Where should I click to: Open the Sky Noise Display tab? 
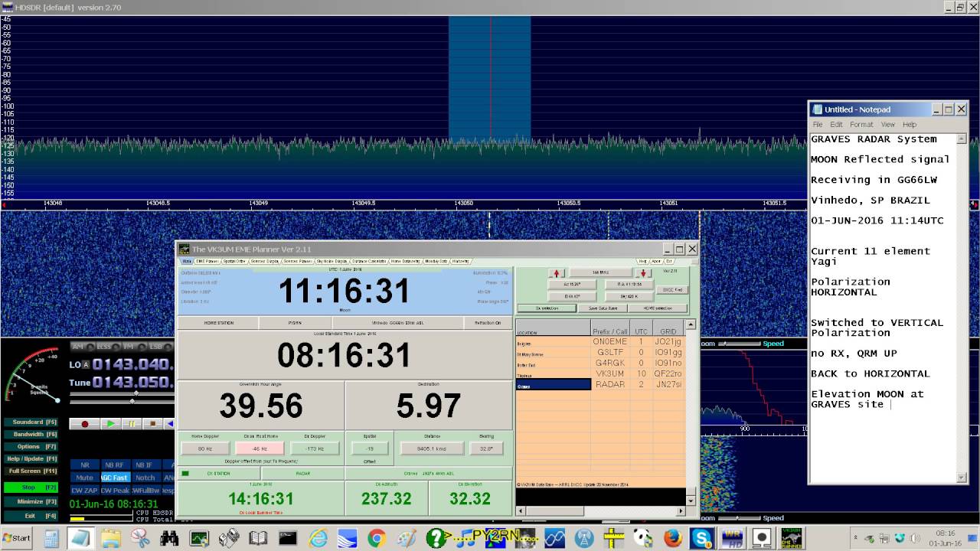pos(332,261)
